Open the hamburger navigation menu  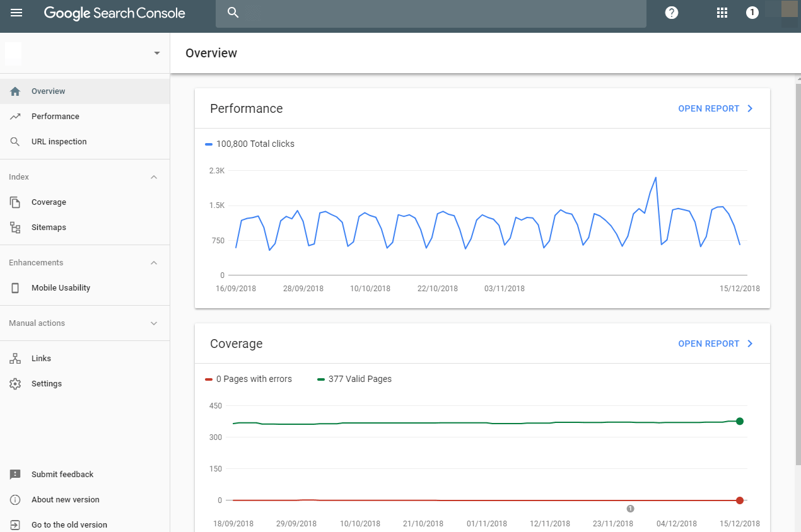tap(16, 13)
